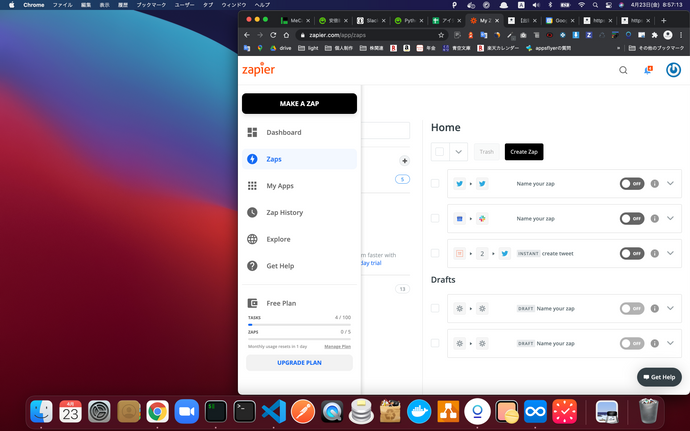
Task: Open the Zapier search icon
Action: (623, 70)
